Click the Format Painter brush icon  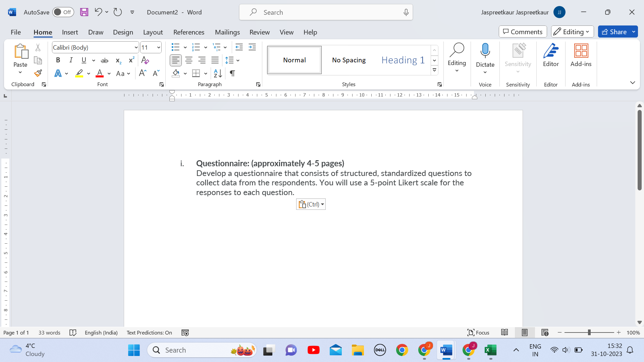[x=38, y=73]
